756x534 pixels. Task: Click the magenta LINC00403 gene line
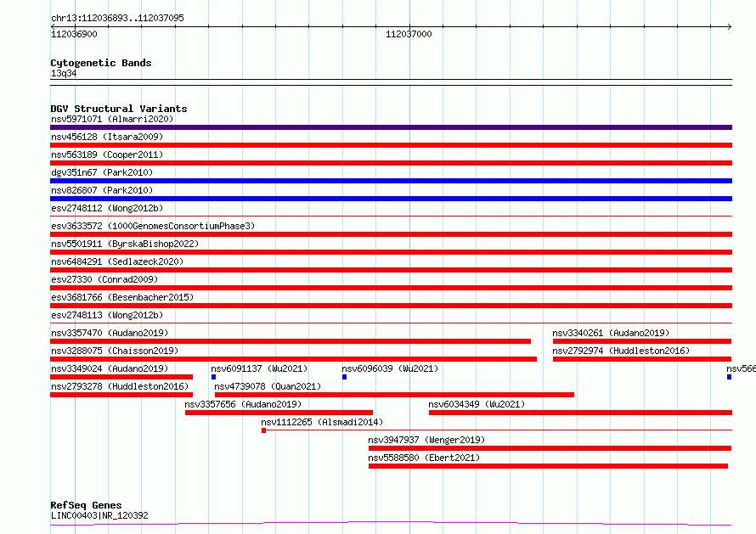(391, 524)
